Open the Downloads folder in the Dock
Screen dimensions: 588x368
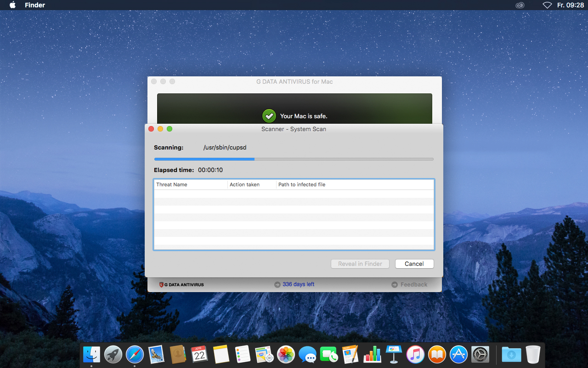[511, 354]
